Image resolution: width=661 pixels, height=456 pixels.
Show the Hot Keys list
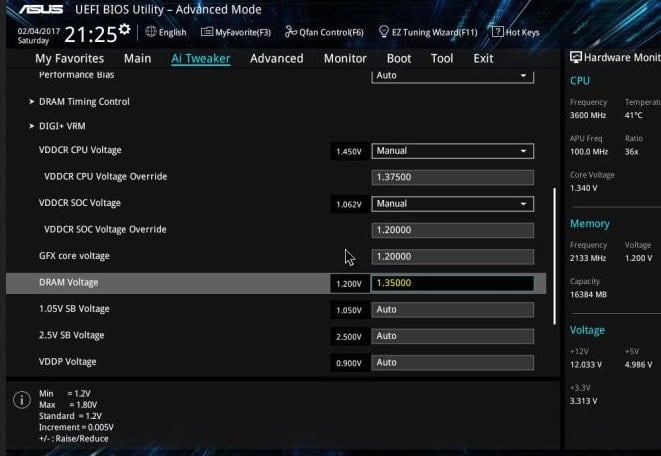pyautogui.click(x=522, y=32)
